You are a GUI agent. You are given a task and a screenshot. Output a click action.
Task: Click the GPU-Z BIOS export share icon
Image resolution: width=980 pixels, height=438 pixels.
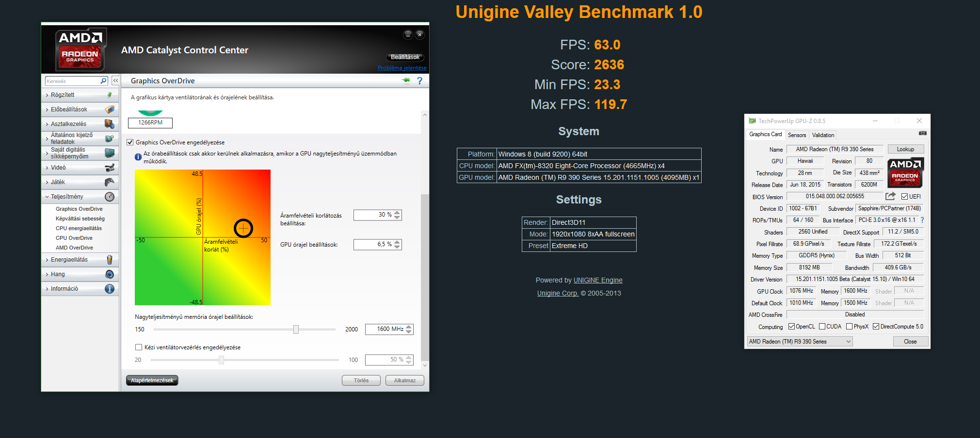pyautogui.click(x=890, y=196)
